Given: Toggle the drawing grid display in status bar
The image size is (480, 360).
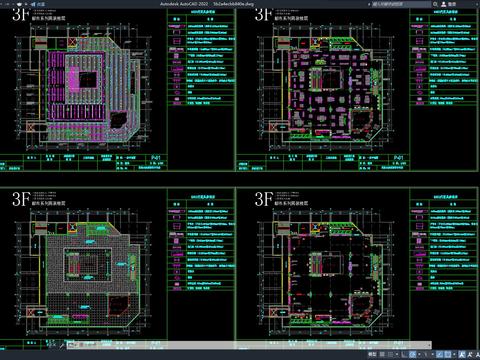Looking at the screenshot, I should 382,354.
